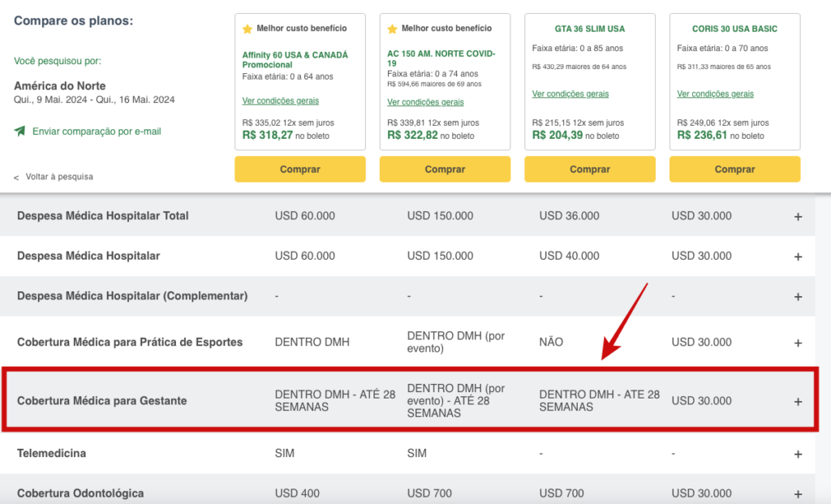Click Comprar under AC 150 AM. Norte COVID-19
Screen dimensions: 831x504
coord(445,169)
